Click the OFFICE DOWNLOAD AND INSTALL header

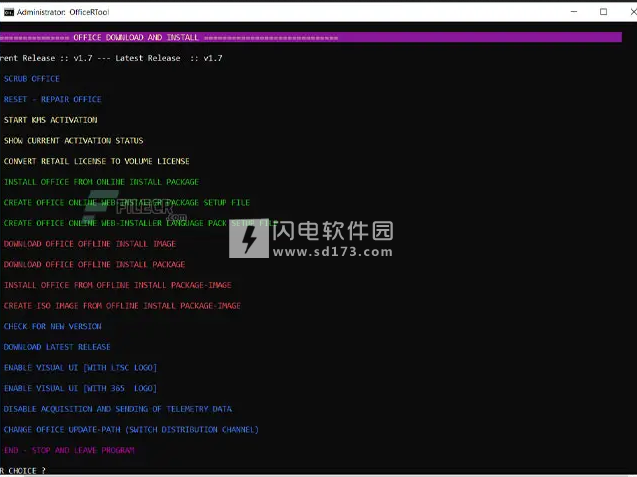click(x=136, y=37)
